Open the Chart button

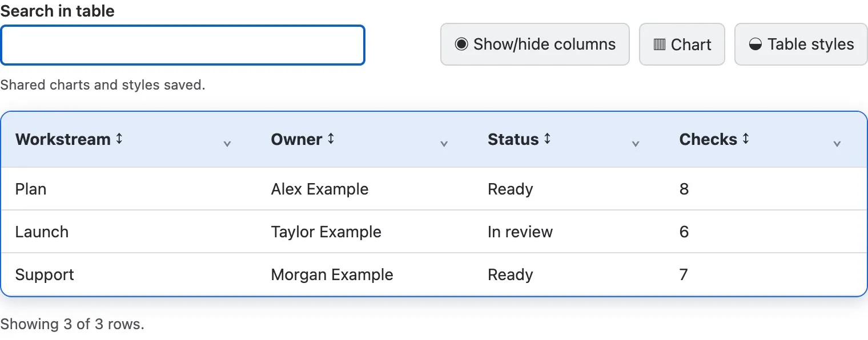click(682, 44)
